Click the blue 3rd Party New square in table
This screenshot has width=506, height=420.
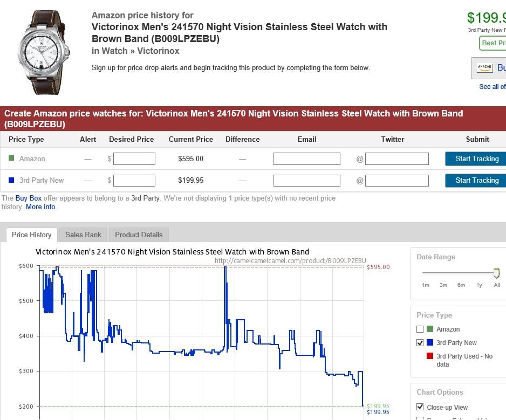(x=11, y=180)
